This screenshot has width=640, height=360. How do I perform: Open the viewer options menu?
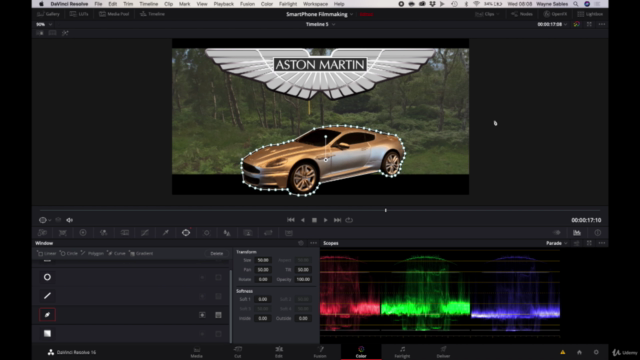(x=602, y=24)
